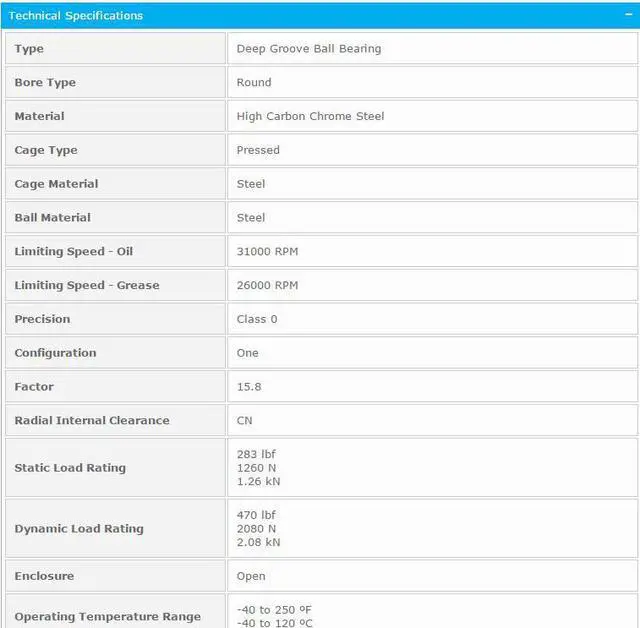Click the Class 0 precision value
This screenshot has height=628, width=640.
257,319
